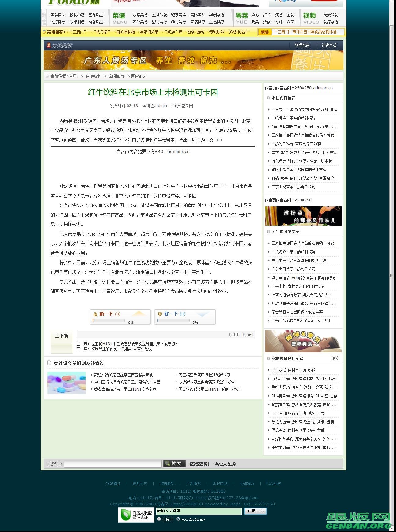396x532 pixels.
Task: Open 饮食动态 nav link
Action: (77, 15)
